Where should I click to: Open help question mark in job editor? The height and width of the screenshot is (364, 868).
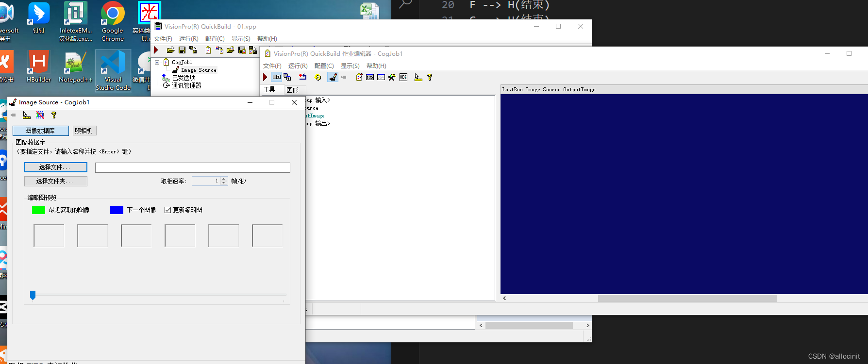(x=430, y=77)
